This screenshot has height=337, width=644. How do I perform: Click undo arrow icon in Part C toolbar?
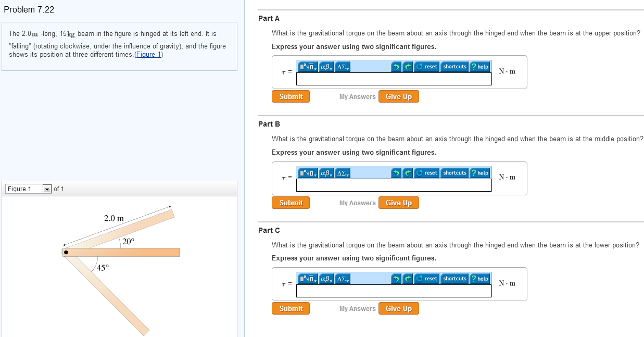pos(397,279)
